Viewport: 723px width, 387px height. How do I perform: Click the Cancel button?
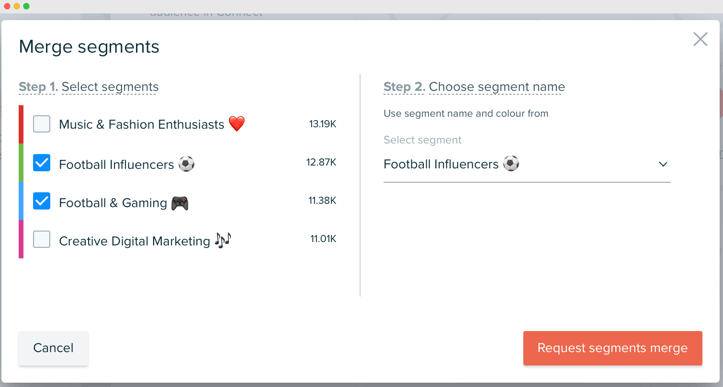[53, 348]
